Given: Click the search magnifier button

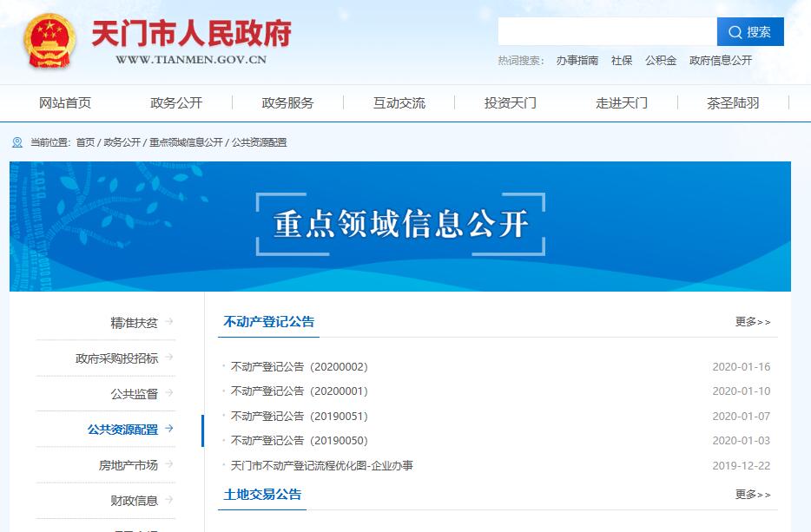Looking at the screenshot, I should pyautogui.click(x=750, y=32).
